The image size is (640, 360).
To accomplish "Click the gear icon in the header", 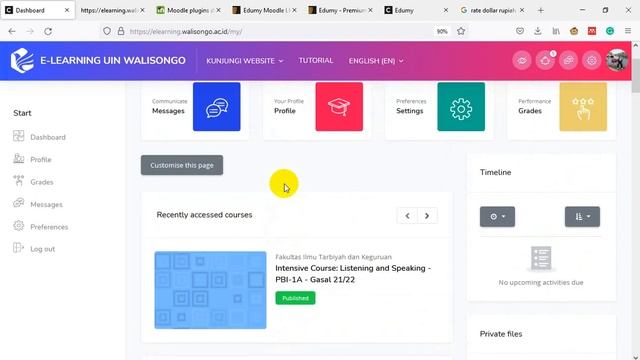I will click(x=591, y=61).
